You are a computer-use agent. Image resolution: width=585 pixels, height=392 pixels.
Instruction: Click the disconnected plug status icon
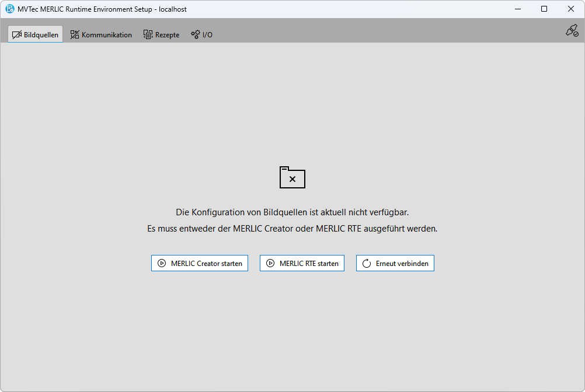click(572, 31)
